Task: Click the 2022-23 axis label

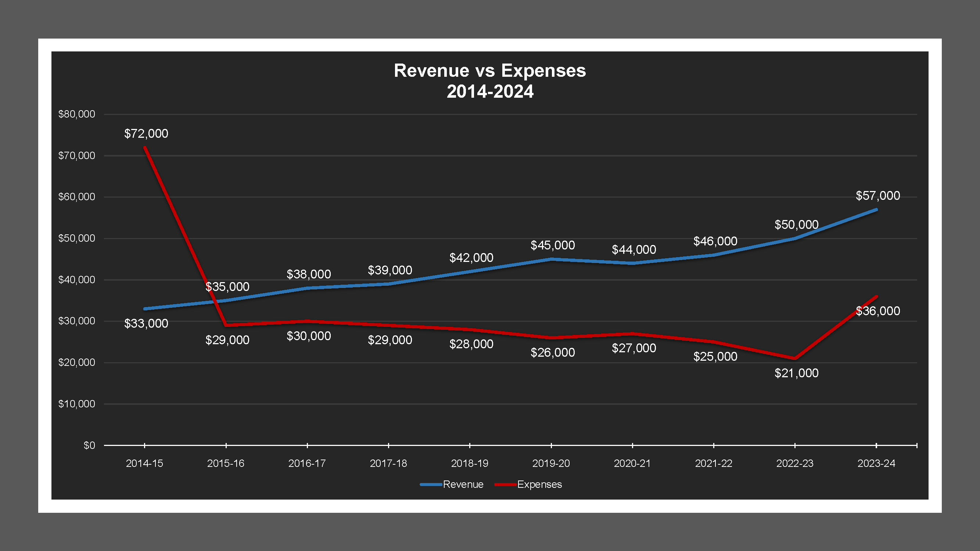Action: coord(795,464)
